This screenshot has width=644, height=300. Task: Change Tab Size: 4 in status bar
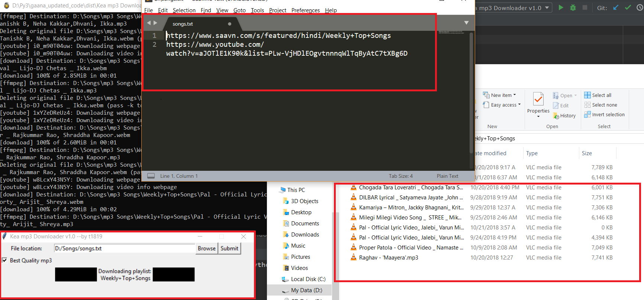(401, 176)
